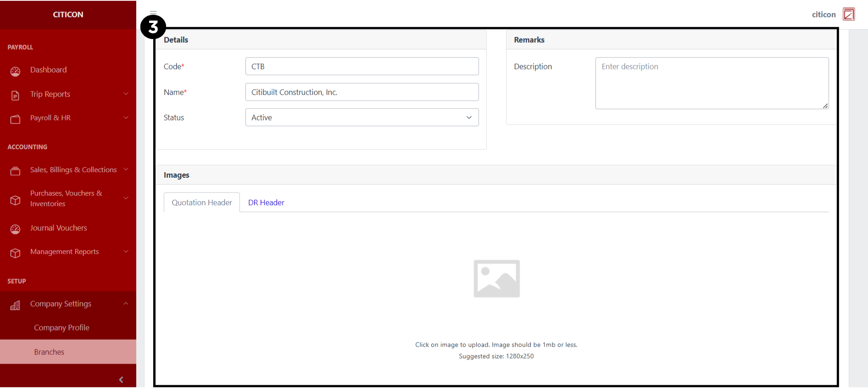
Task: Open the Status dropdown showing Active
Action: (x=362, y=118)
